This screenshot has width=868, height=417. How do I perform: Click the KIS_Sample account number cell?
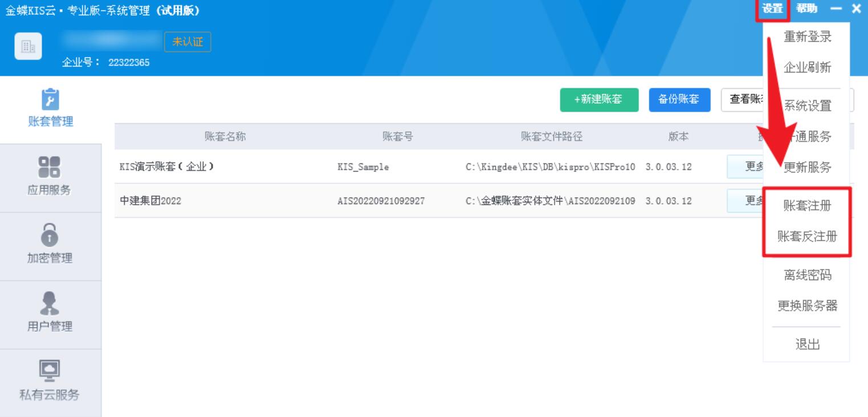tap(364, 167)
